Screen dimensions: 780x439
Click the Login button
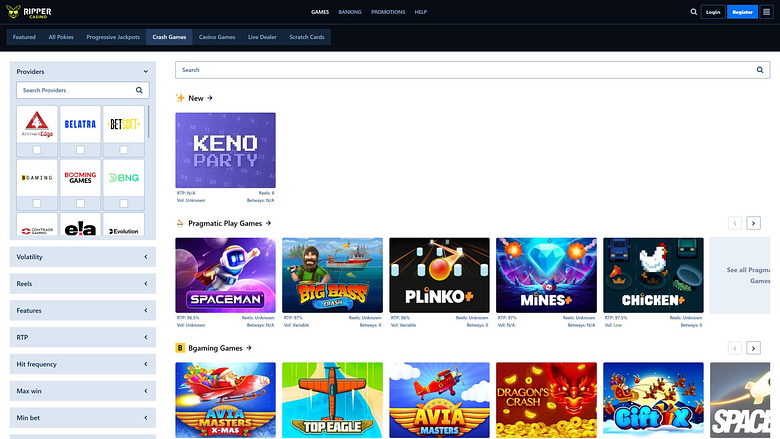point(713,12)
